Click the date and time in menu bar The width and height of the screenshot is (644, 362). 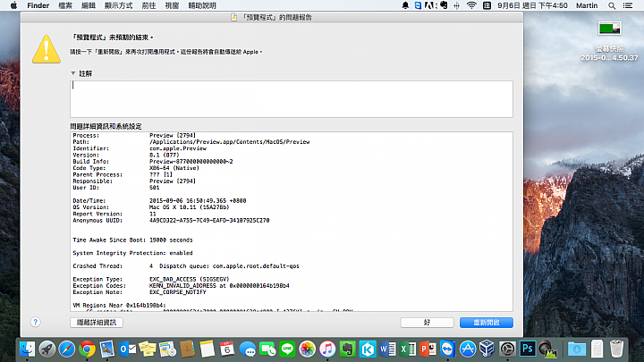[x=532, y=5]
